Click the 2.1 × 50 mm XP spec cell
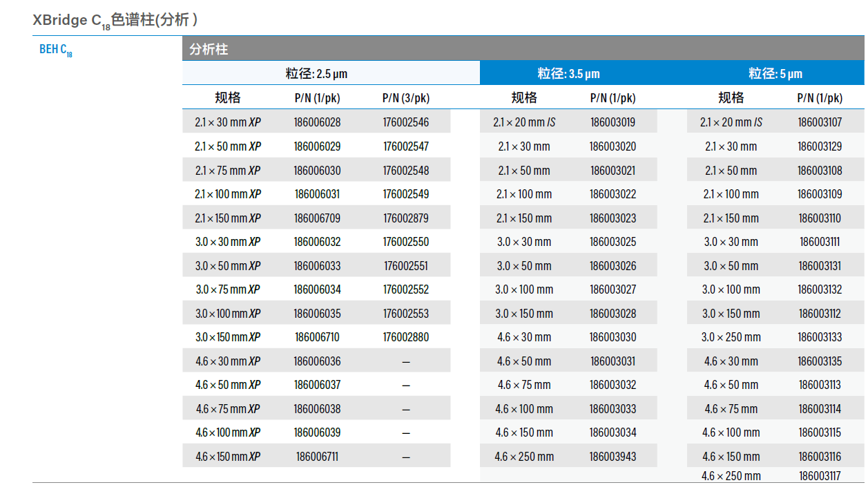Screen dimensions: 868x485 point(228,146)
